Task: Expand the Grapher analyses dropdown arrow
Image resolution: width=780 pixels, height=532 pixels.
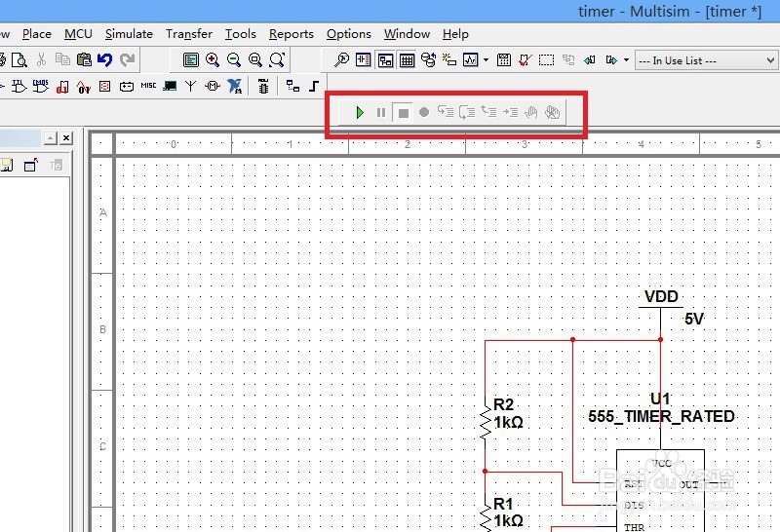Action: tap(486, 60)
